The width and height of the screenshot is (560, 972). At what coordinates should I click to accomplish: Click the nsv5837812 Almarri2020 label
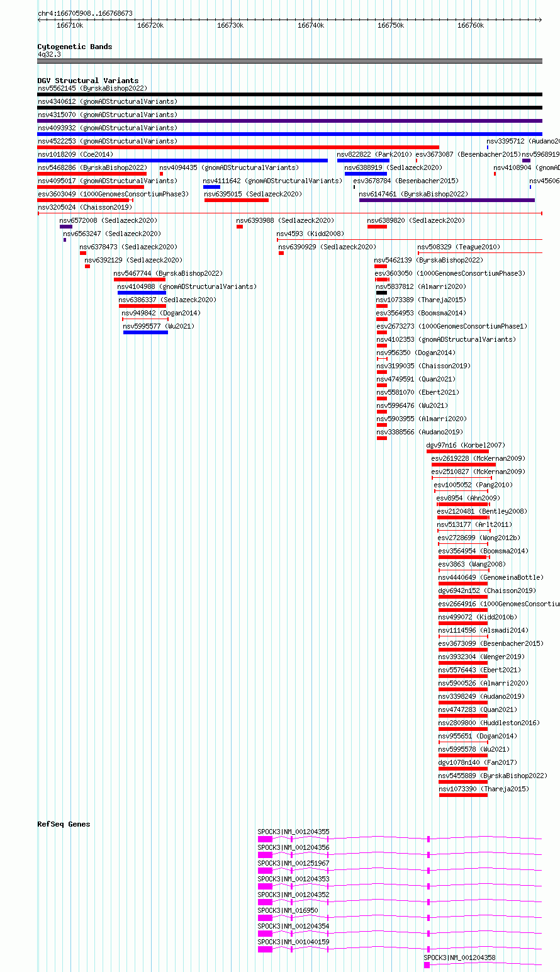tap(422, 287)
